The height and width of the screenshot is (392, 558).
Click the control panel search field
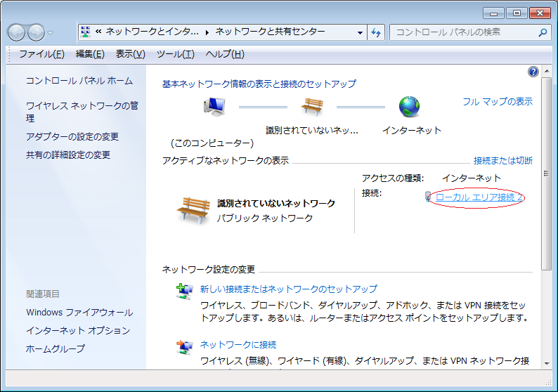point(469,33)
